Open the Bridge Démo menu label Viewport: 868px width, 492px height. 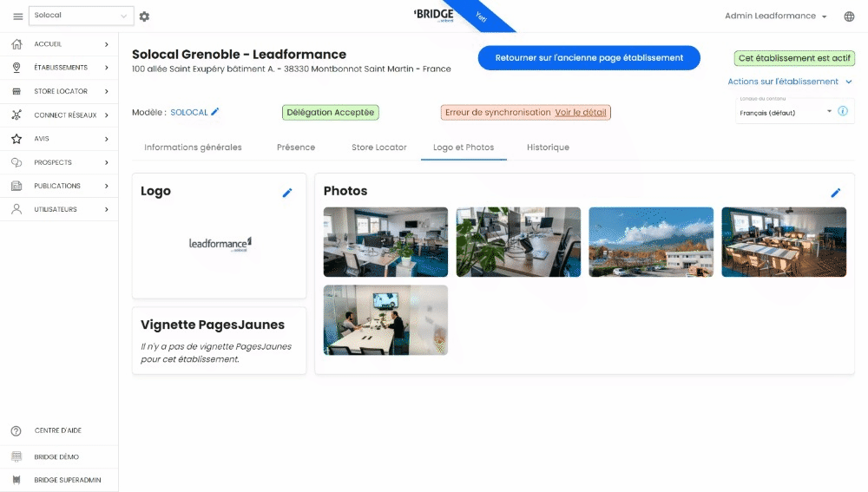pos(56,456)
